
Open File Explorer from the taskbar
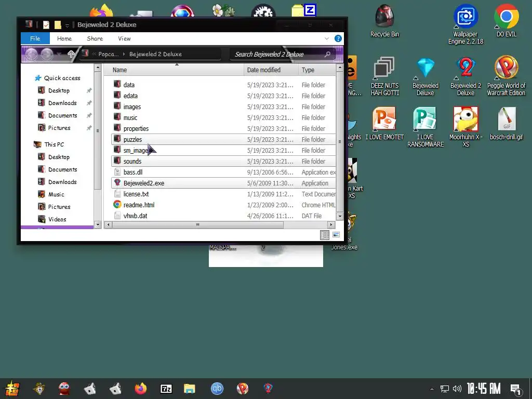click(x=190, y=389)
